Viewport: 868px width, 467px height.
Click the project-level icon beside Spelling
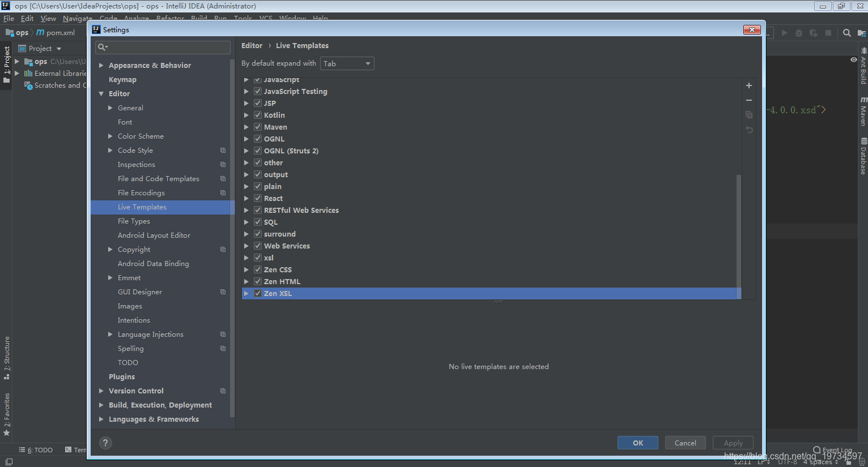point(223,349)
